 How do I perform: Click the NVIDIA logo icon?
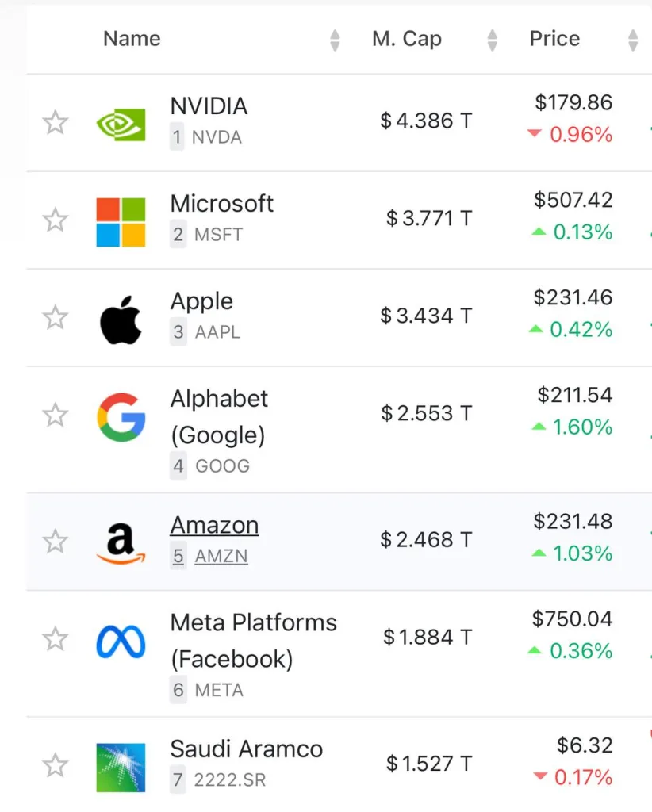tap(121, 124)
